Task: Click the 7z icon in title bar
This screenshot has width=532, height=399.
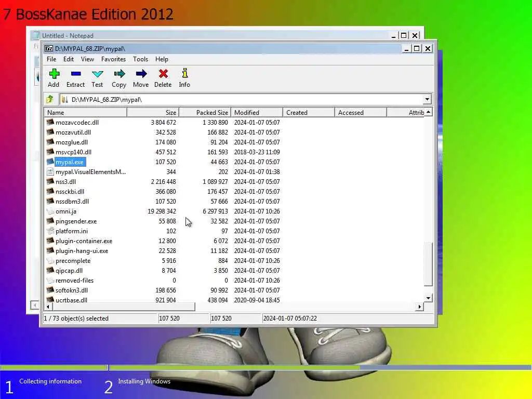Action: point(49,48)
